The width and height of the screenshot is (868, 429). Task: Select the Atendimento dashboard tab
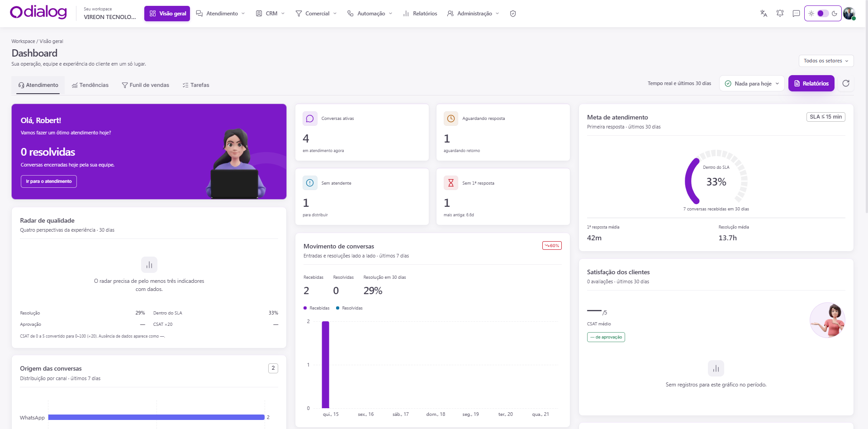(38, 85)
